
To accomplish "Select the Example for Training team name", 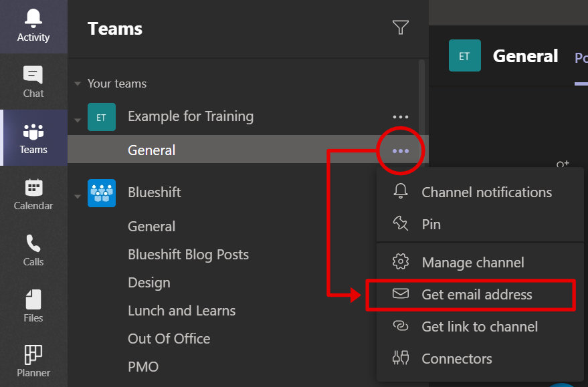I will coord(191,116).
